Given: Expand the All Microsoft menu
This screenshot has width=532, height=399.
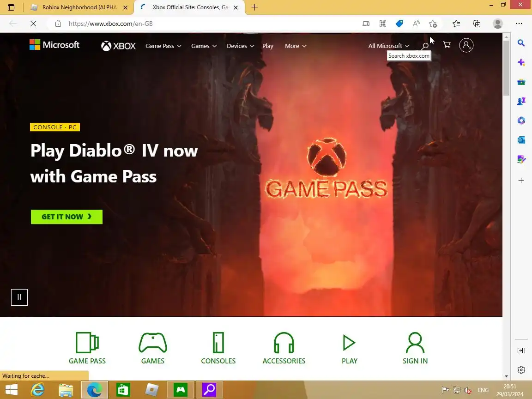Looking at the screenshot, I should [388, 46].
